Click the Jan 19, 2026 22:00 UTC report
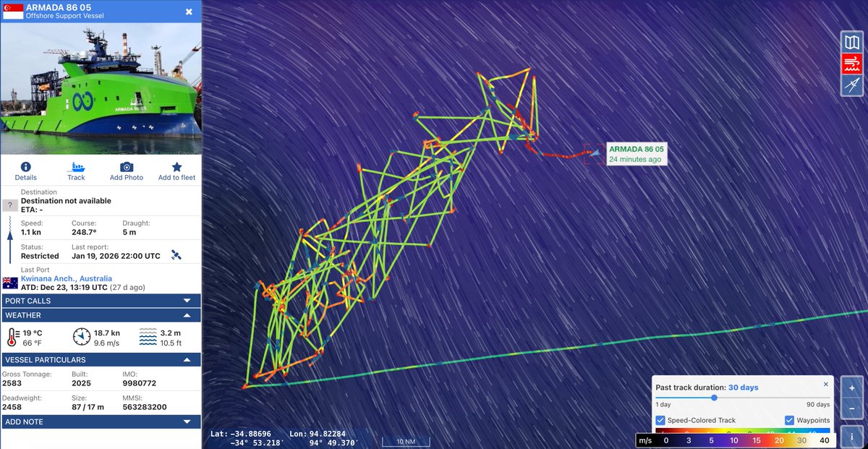The image size is (868, 449). [116, 256]
